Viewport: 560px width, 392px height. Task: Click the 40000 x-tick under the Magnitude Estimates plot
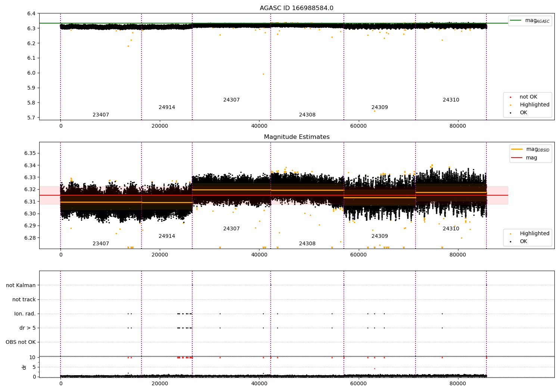coord(259,255)
